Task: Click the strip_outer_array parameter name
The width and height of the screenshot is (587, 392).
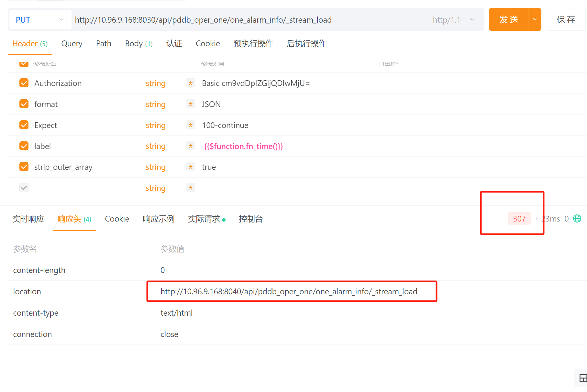Action: pos(63,167)
